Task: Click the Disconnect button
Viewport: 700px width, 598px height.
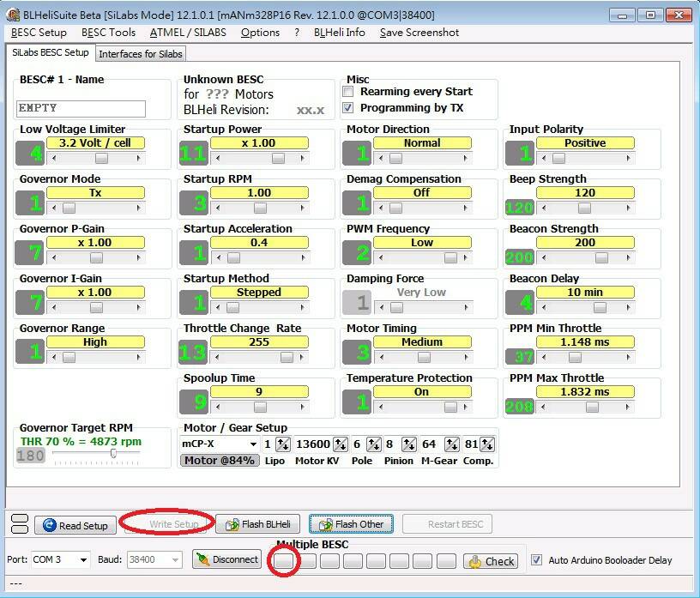Action: [226, 559]
